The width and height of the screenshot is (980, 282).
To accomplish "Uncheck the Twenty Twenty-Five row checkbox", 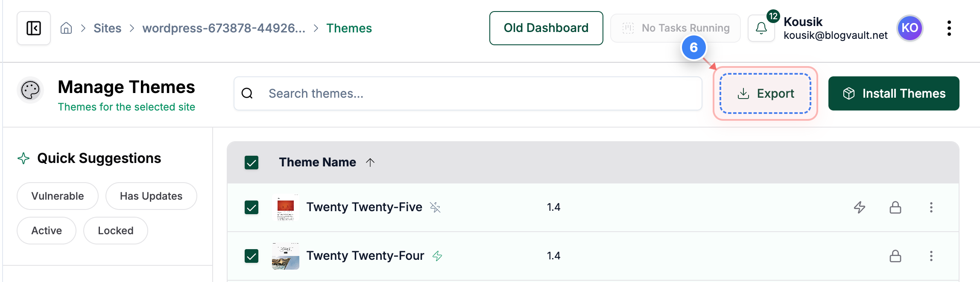I will pyautogui.click(x=251, y=207).
